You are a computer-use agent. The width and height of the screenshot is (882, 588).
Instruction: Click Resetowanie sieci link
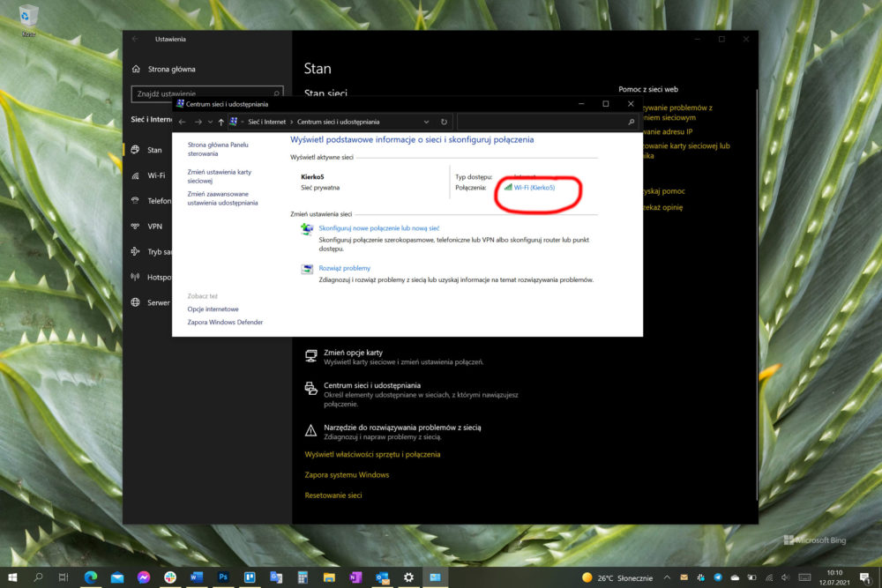point(333,495)
